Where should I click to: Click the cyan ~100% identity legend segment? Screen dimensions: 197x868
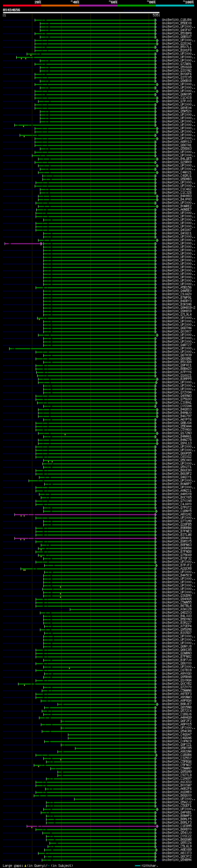point(175,6)
